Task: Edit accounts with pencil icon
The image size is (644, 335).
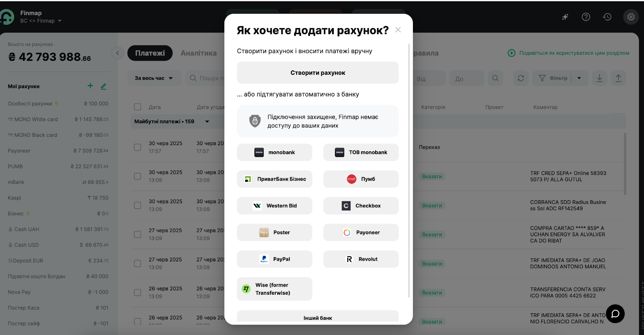Action: click(103, 86)
